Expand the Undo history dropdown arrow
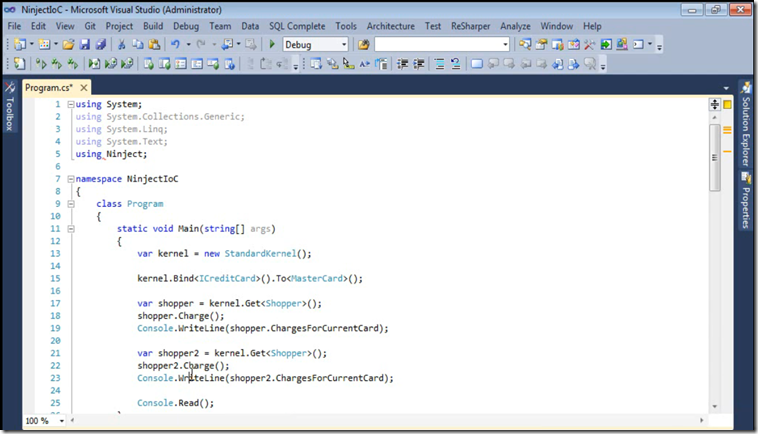Screen dimensions: 758x434 188,44
